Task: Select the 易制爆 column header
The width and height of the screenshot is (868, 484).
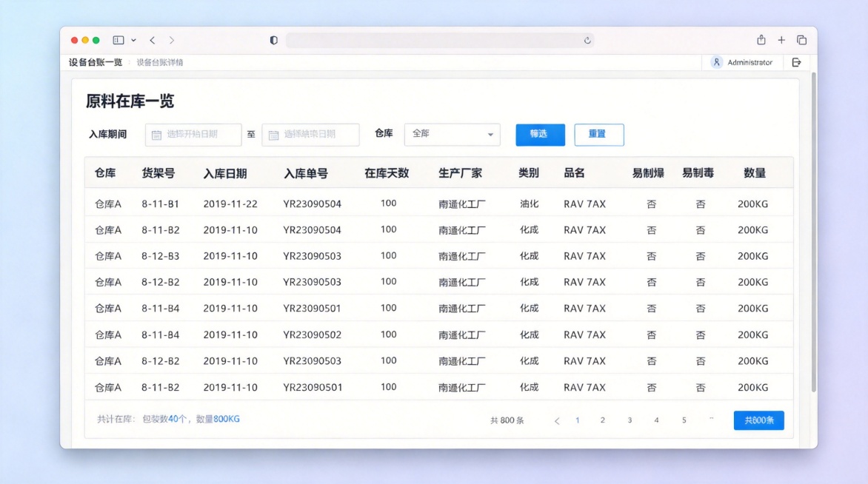Action: tap(648, 173)
